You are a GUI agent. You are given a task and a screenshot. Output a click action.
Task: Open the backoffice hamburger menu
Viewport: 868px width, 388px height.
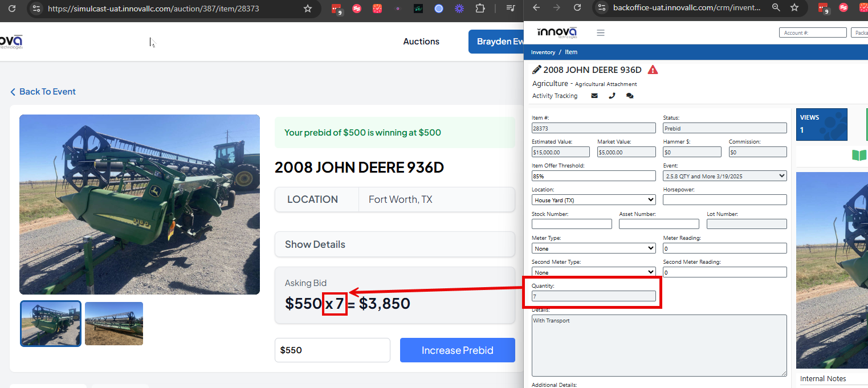[x=600, y=32]
